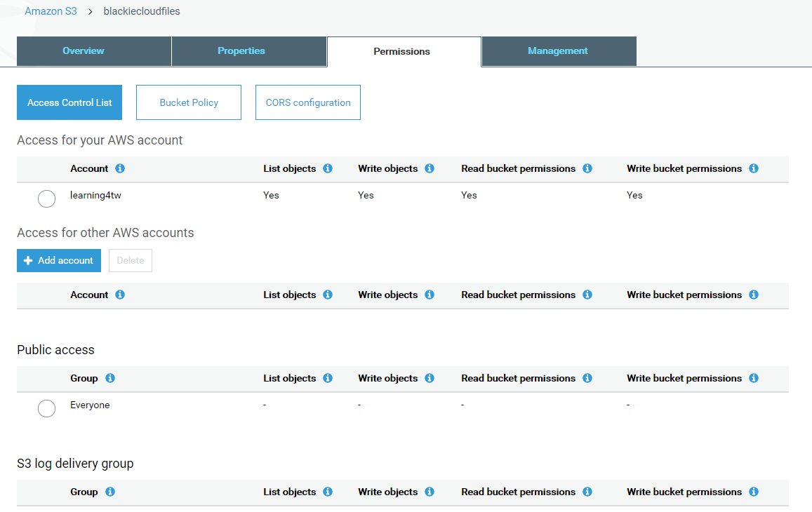Click info icon next to List objects in your AWS account table
812x512 pixels.
point(328,168)
